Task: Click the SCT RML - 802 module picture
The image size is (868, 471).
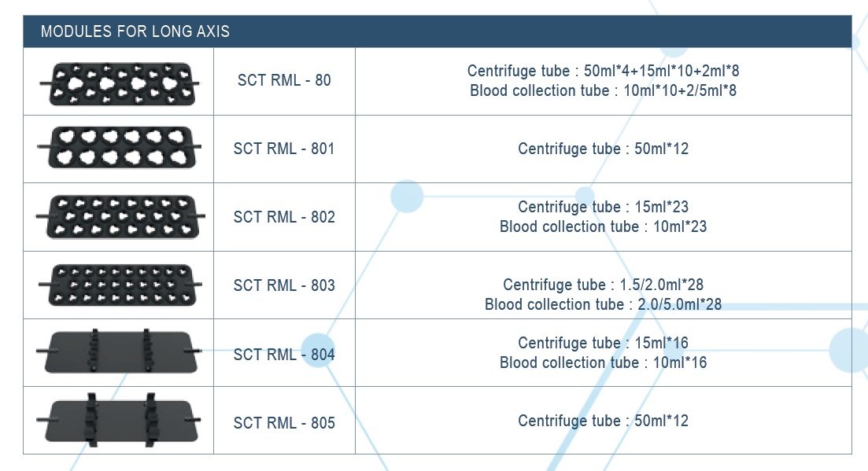Action: point(119,216)
